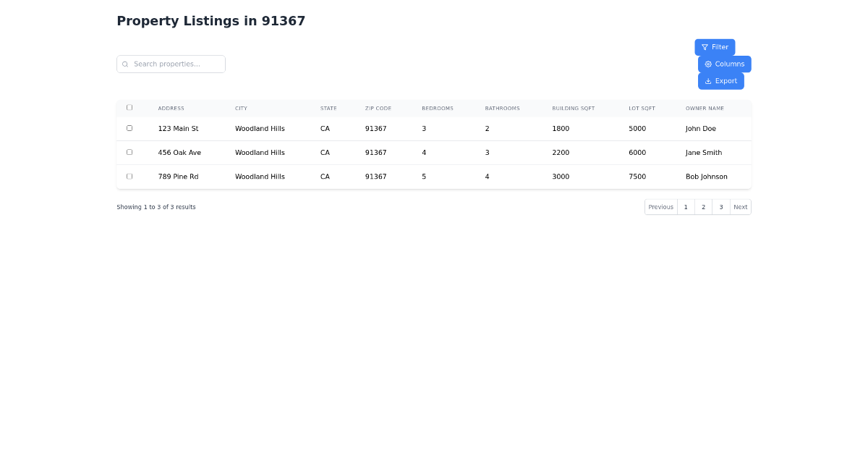Check the checkbox for 456 Oak Ave
The height and width of the screenshot is (456, 868).
click(129, 151)
